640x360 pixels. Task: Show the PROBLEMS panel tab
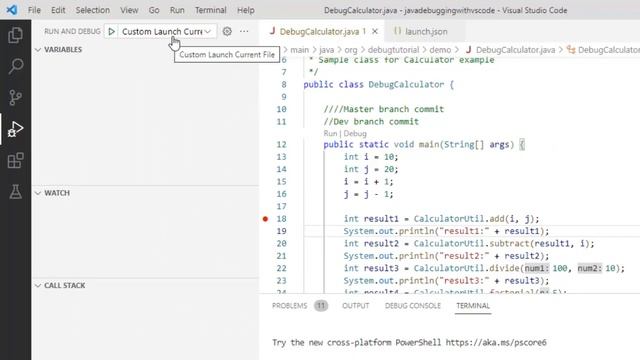pyautogui.click(x=289, y=306)
